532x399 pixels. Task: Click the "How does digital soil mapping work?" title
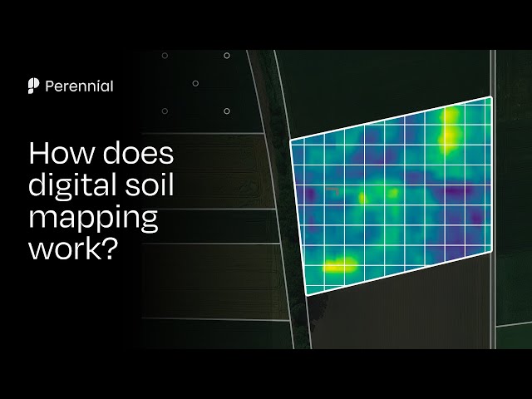pyautogui.click(x=101, y=200)
